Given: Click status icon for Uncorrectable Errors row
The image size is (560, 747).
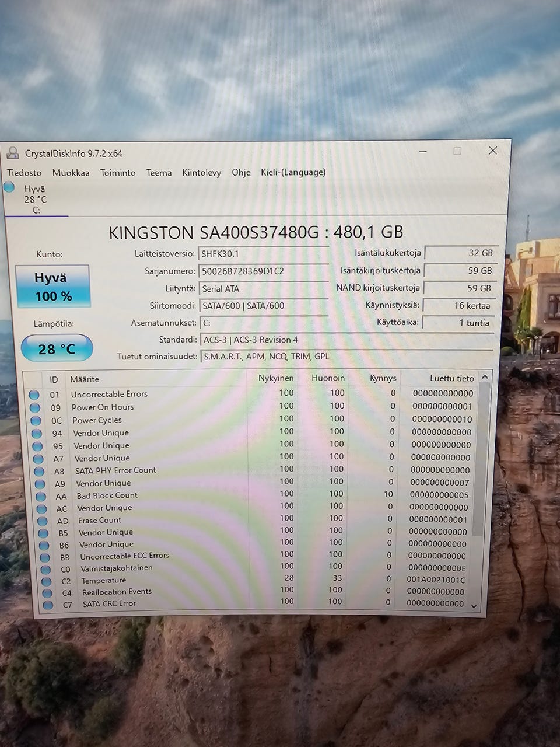Looking at the screenshot, I should [x=34, y=395].
